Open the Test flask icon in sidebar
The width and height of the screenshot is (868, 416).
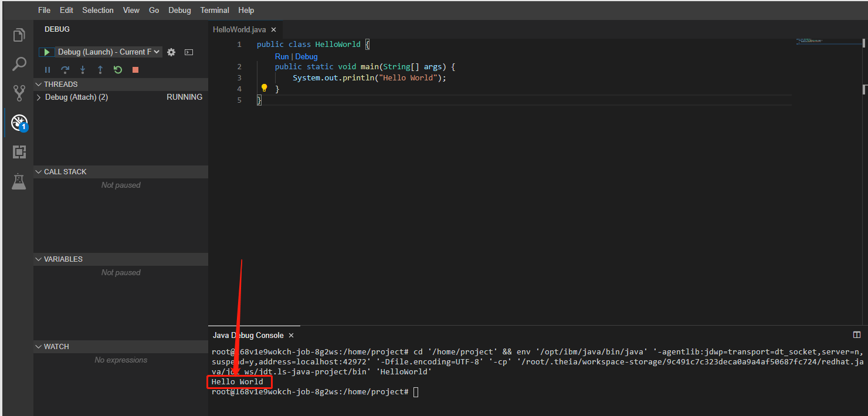tap(19, 181)
